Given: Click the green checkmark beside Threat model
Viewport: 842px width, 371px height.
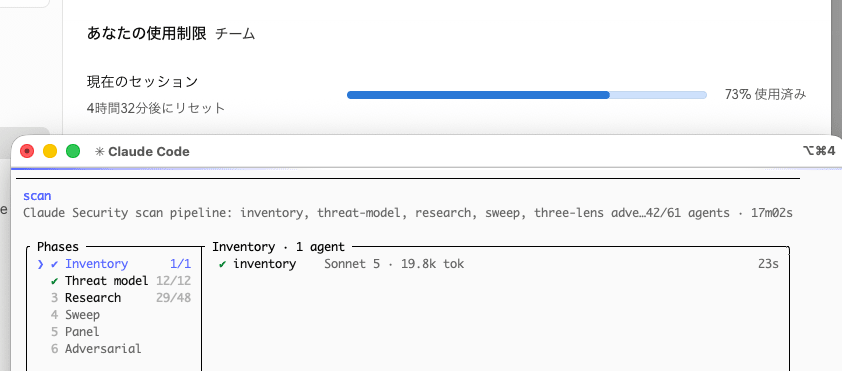Looking at the screenshot, I should [x=54, y=281].
